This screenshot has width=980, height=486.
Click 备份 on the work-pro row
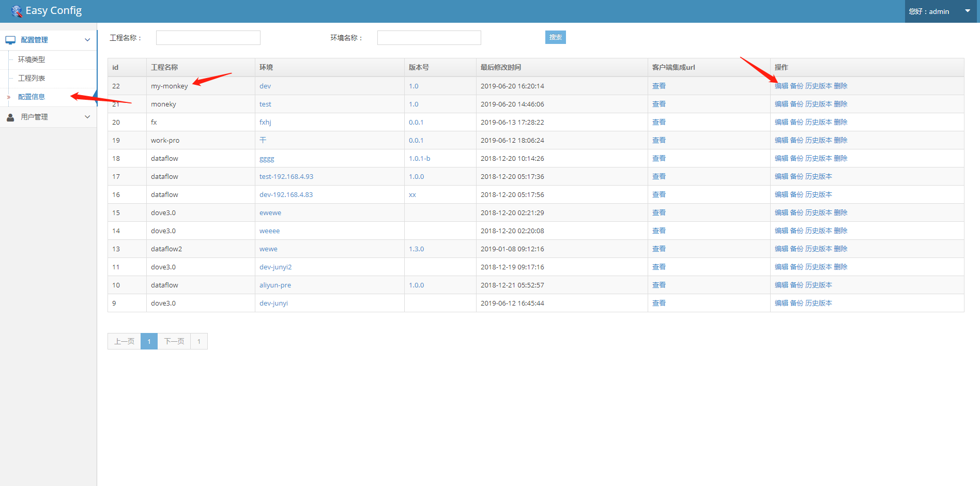[x=797, y=140]
